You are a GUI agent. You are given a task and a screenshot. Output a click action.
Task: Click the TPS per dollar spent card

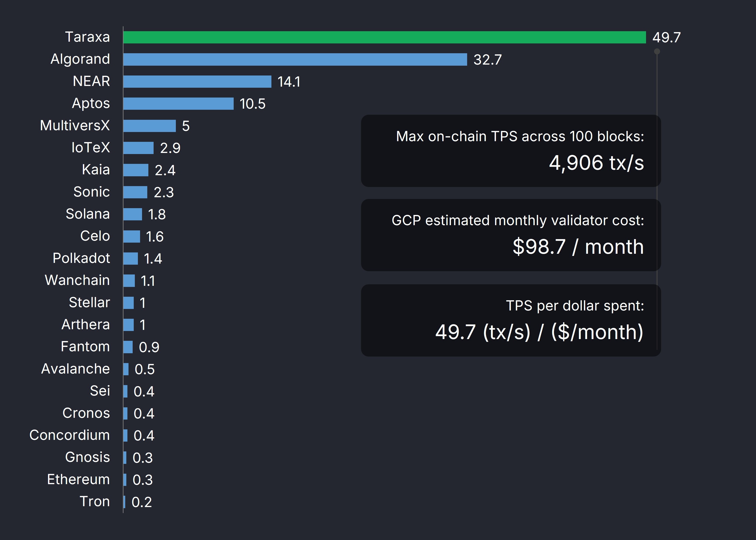511,320
